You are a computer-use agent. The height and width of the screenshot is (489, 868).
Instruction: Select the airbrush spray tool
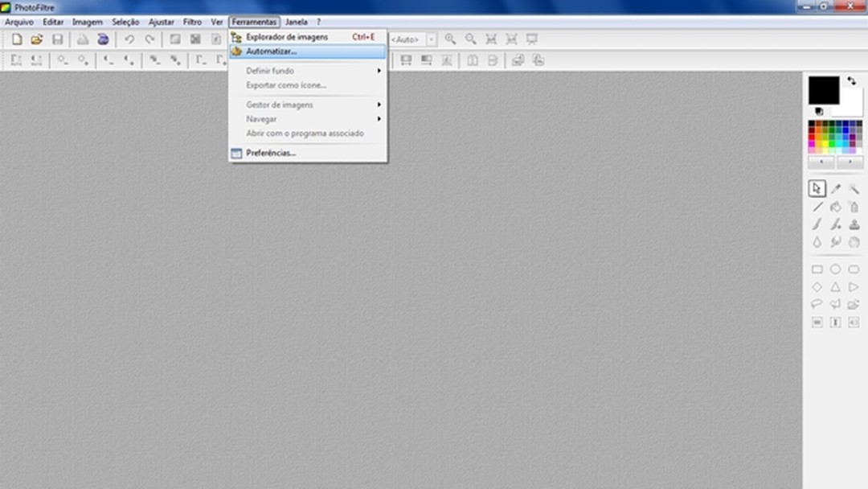tap(854, 207)
